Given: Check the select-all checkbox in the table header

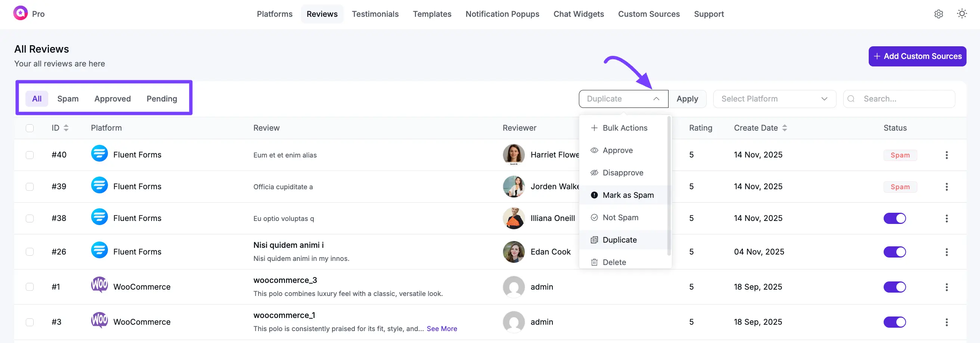Looking at the screenshot, I should point(30,128).
